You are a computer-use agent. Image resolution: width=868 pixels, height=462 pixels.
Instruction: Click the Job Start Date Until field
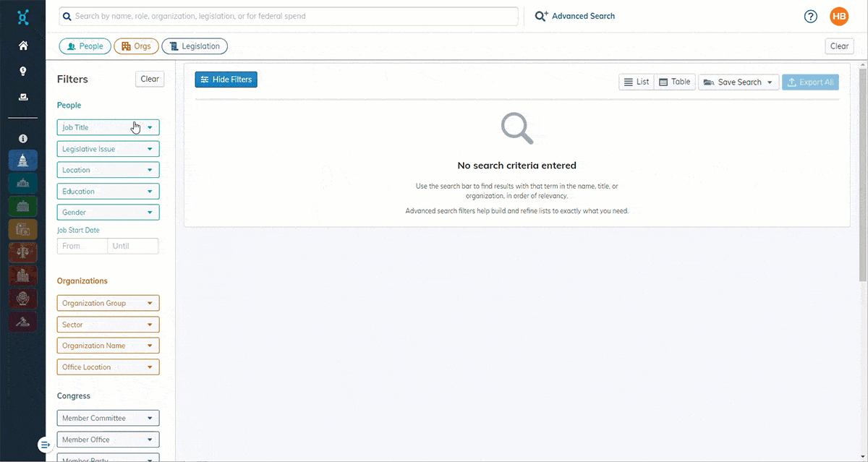click(x=133, y=246)
